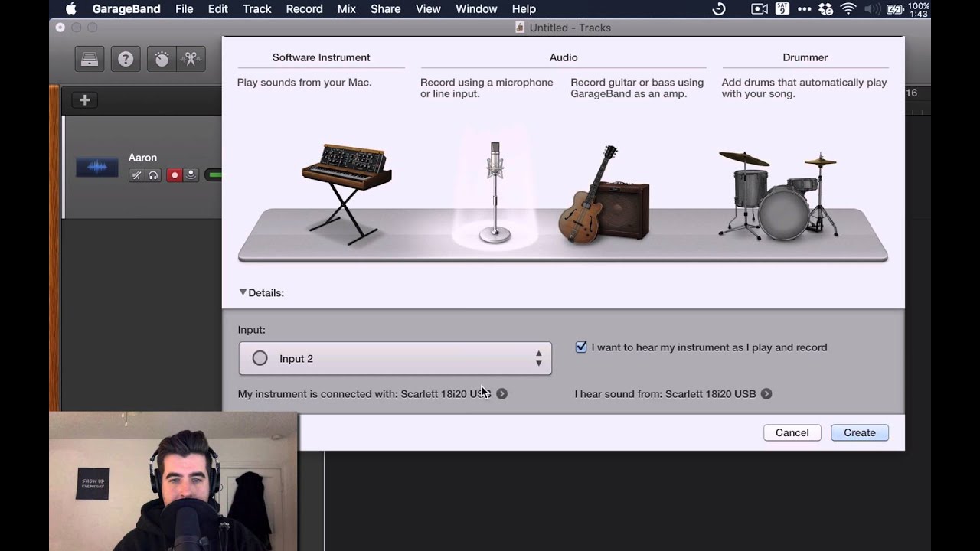Screen dimensions: 980x551
Task: Open the Library drawer icon
Action: click(x=90, y=59)
